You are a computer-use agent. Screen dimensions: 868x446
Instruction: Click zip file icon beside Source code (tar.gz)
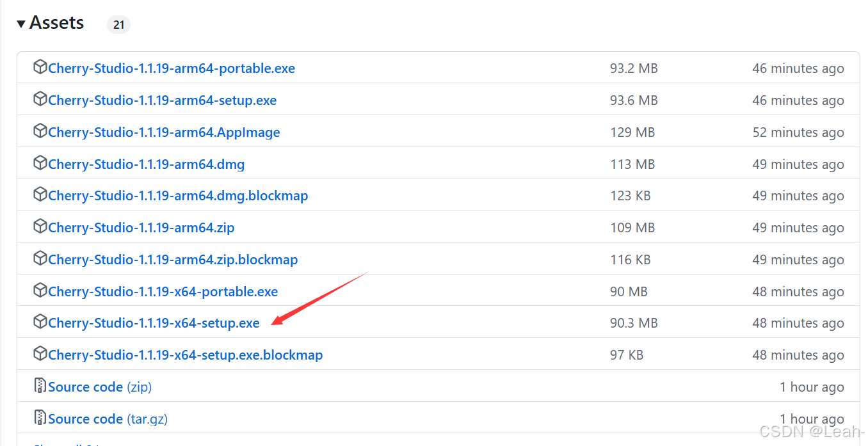(40, 417)
